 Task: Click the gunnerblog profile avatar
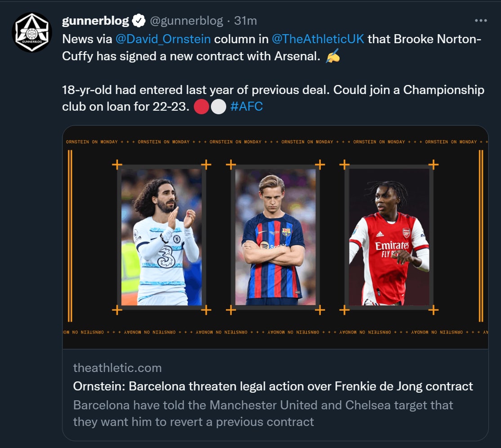(x=31, y=32)
